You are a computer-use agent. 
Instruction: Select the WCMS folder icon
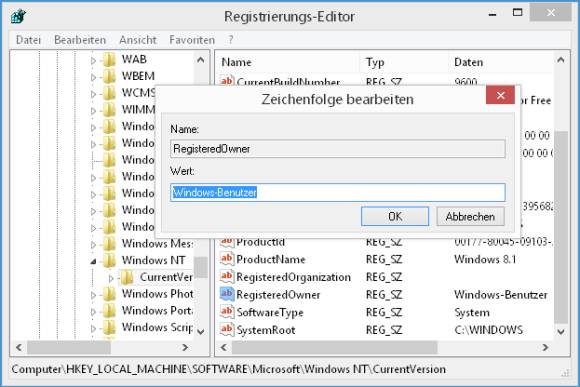point(109,92)
